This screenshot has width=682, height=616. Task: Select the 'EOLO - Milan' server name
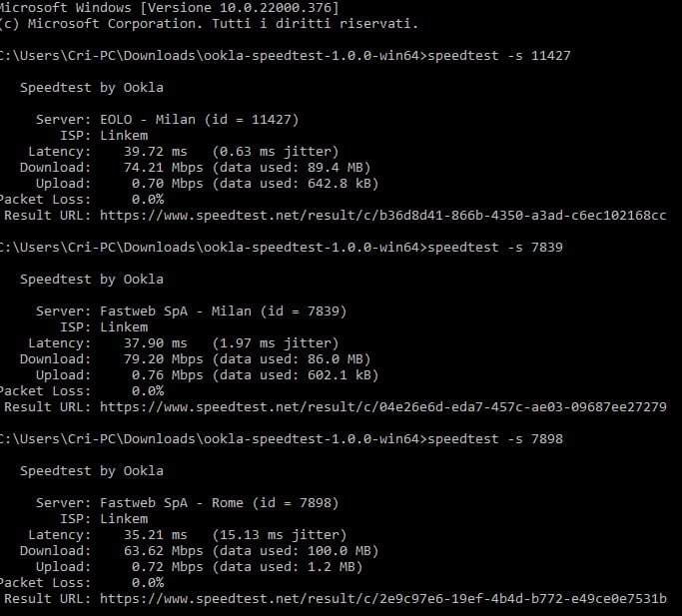tap(148, 119)
